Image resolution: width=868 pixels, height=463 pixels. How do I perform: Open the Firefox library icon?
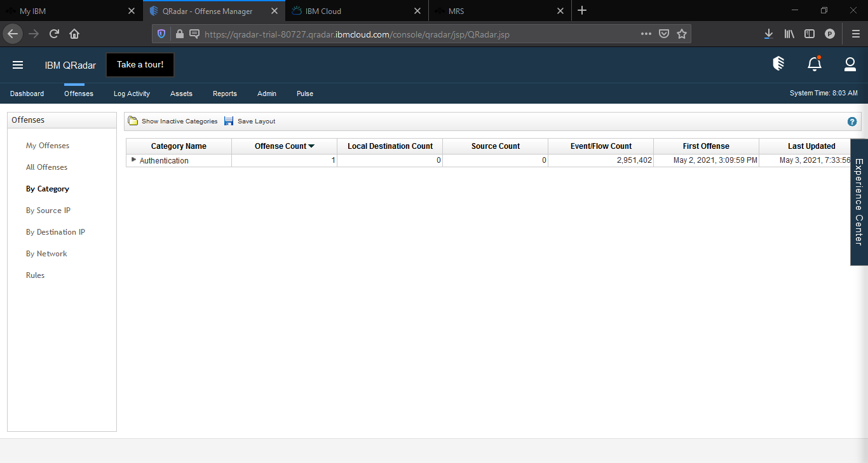pyautogui.click(x=789, y=34)
